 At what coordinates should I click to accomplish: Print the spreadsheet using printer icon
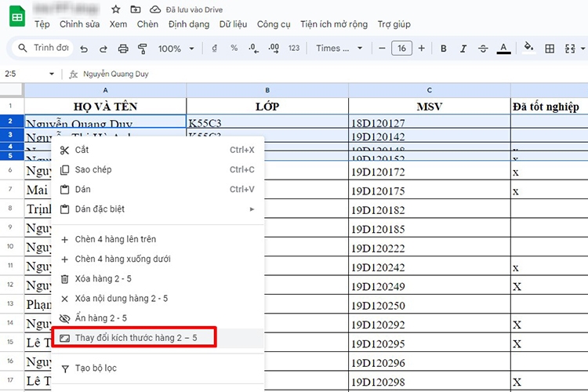point(123,49)
